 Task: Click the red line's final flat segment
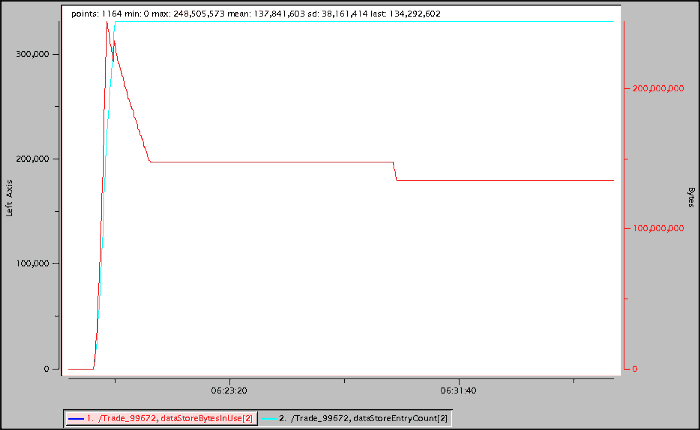click(510, 180)
